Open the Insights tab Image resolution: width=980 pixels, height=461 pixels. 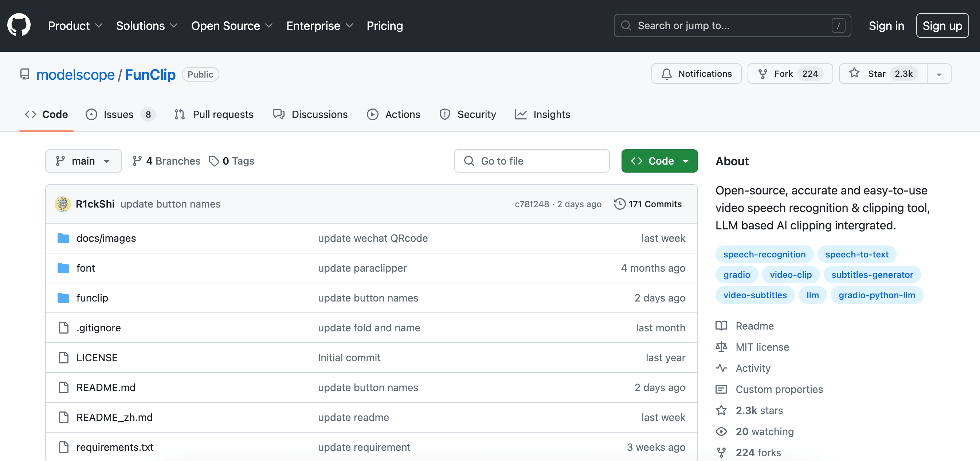542,114
